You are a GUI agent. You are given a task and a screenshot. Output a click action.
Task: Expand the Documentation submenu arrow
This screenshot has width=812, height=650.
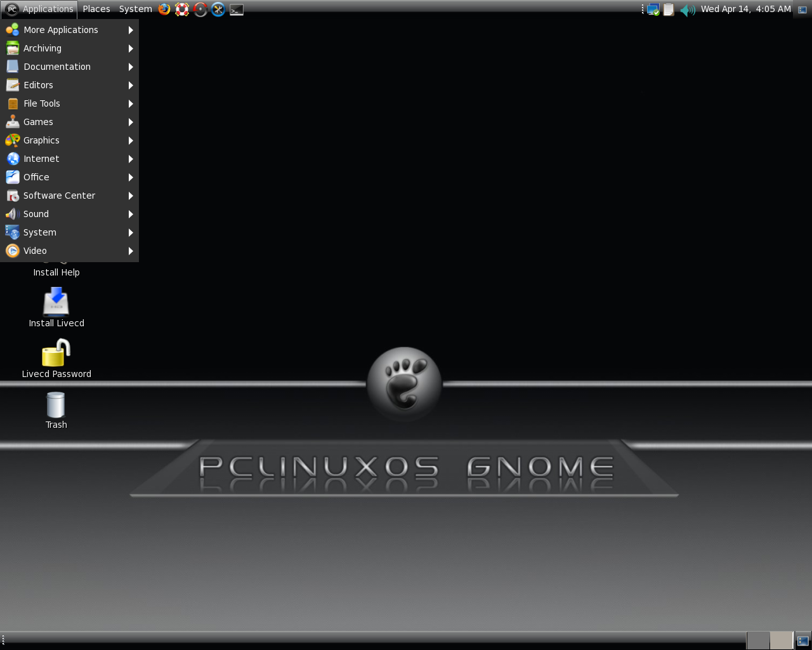(131, 67)
